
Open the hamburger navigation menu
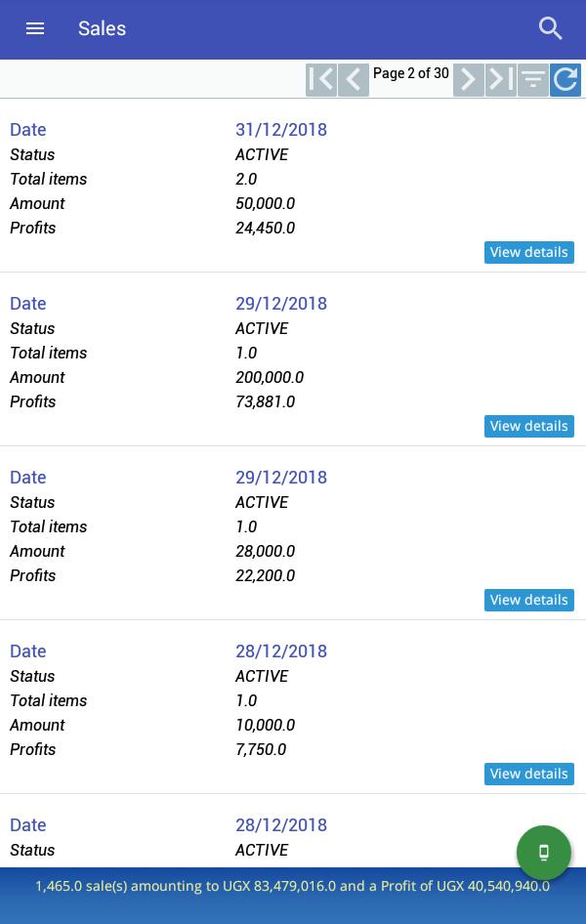pyautogui.click(x=35, y=28)
